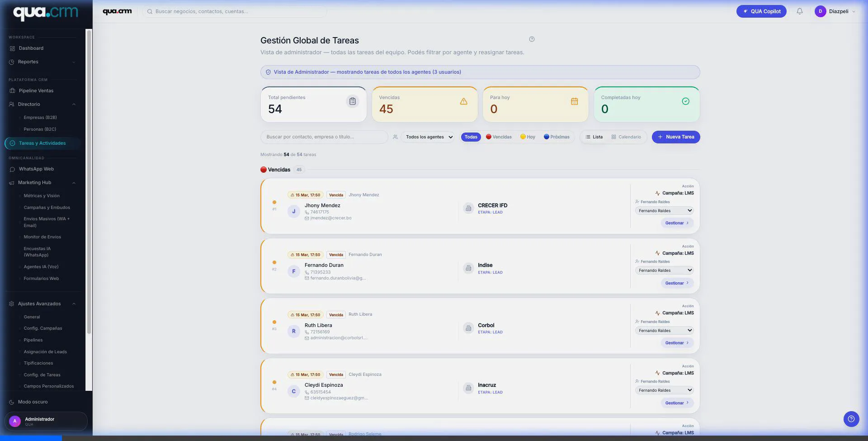Click the clipboard icon on Total pendientes card

click(x=352, y=101)
